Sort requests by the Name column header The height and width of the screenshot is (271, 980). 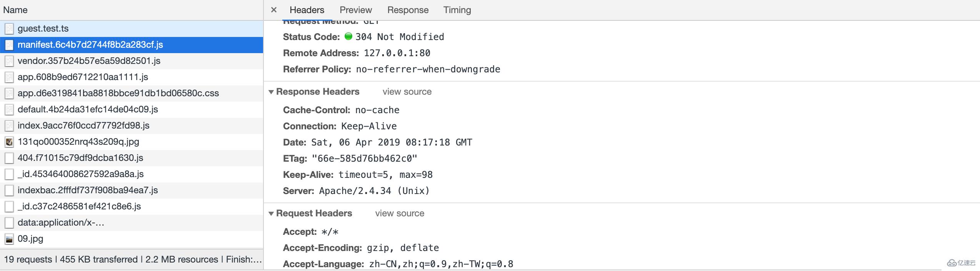pyautogui.click(x=15, y=10)
